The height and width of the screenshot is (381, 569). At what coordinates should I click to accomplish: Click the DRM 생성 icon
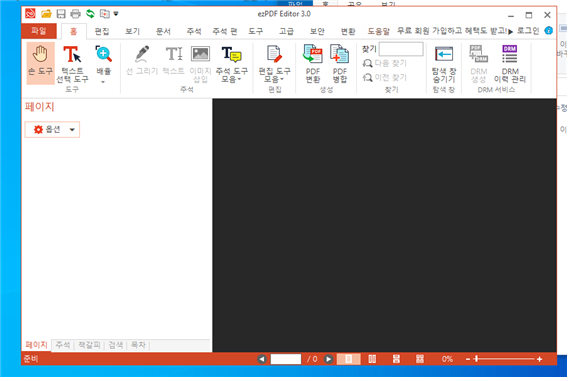(x=478, y=64)
